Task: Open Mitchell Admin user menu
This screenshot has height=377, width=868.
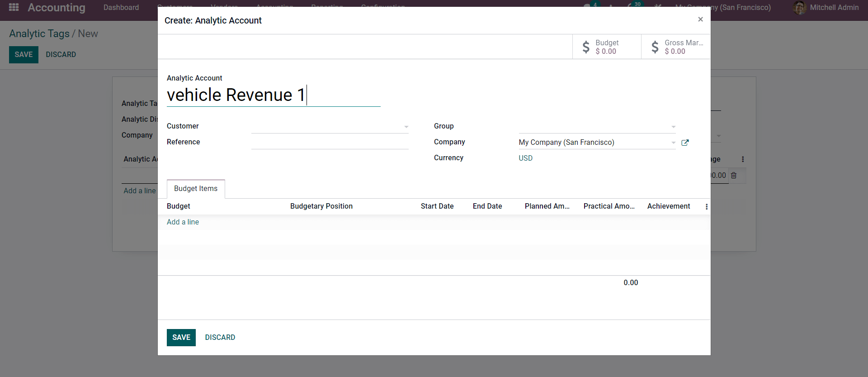Action: click(826, 8)
